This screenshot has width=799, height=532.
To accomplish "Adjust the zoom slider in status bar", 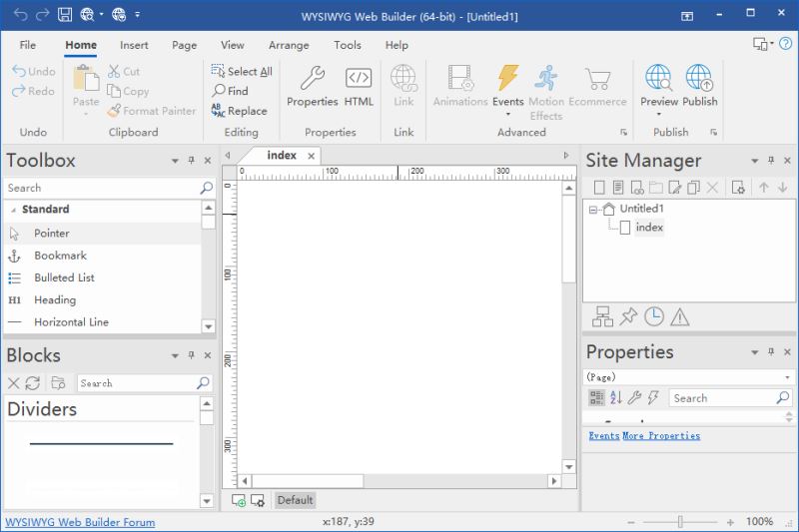I will (680, 522).
